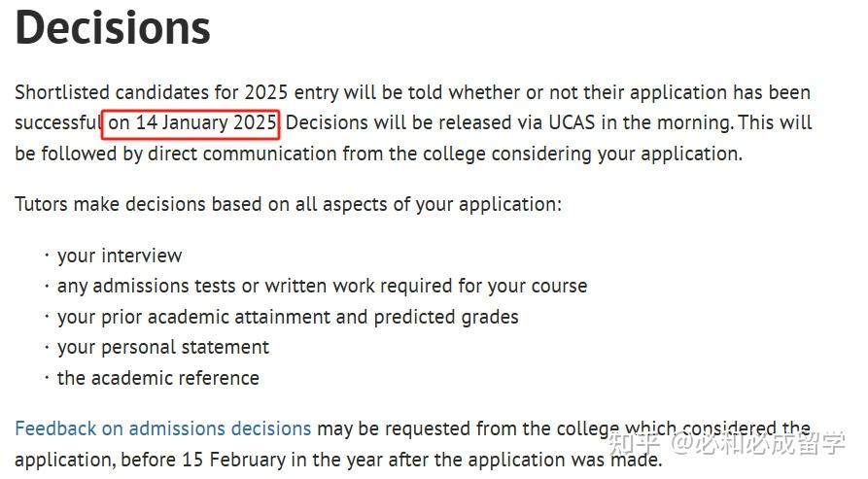Select the 'your interview' bullet item
The height and width of the screenshot is (479, 868).
[x=119, y=257]
